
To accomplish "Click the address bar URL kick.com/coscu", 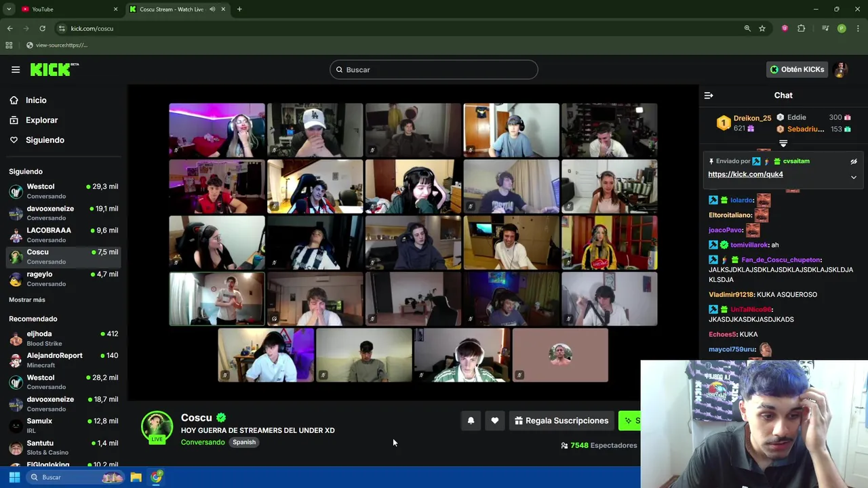I will tap(92, 28).
